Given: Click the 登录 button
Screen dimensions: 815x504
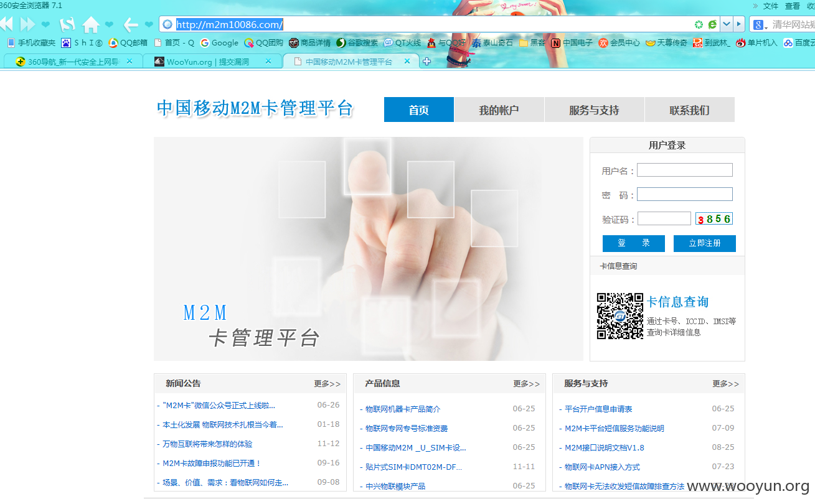Looking at the screenshot, I should coord(634,243).
